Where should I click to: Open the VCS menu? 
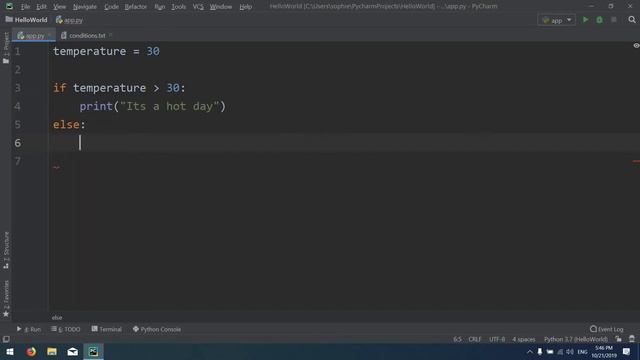tap(198, 7)
